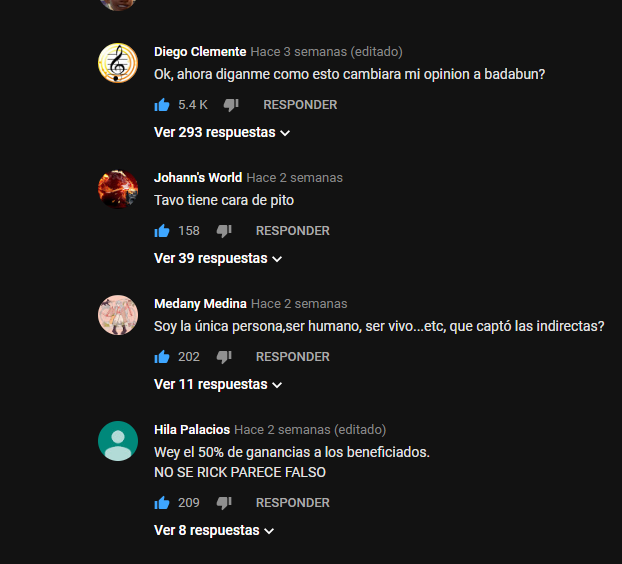Like Hila Palacios' comment

[162, 503]
